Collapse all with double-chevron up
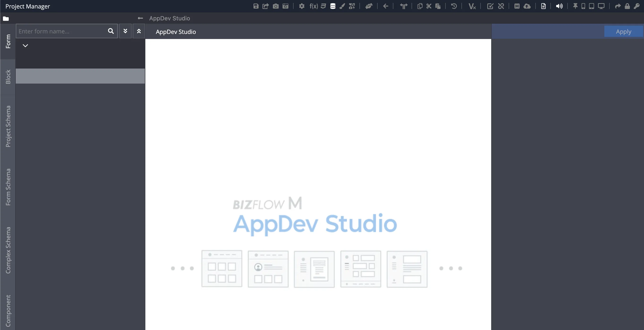 (139, 31)
